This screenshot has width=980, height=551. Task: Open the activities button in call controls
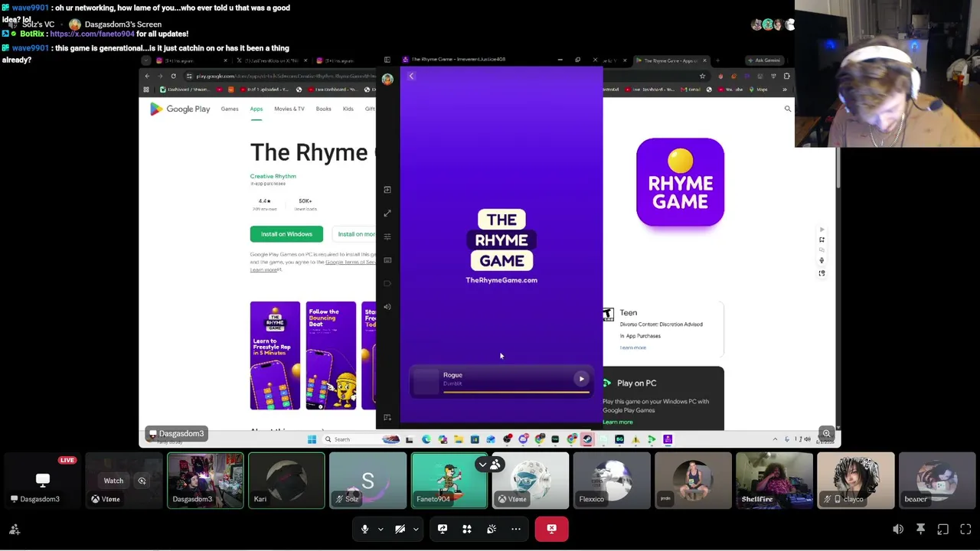pyautogui.click(x=466, y=529)
